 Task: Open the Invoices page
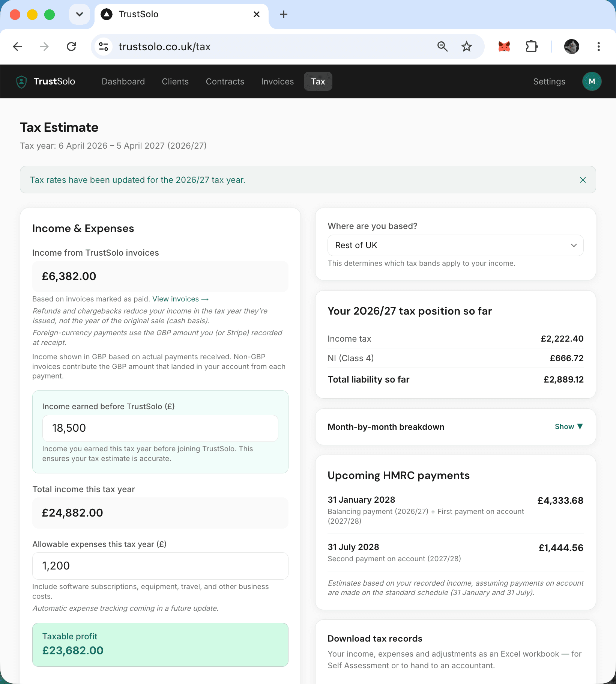pyautogui.click(x=277, y=81)
